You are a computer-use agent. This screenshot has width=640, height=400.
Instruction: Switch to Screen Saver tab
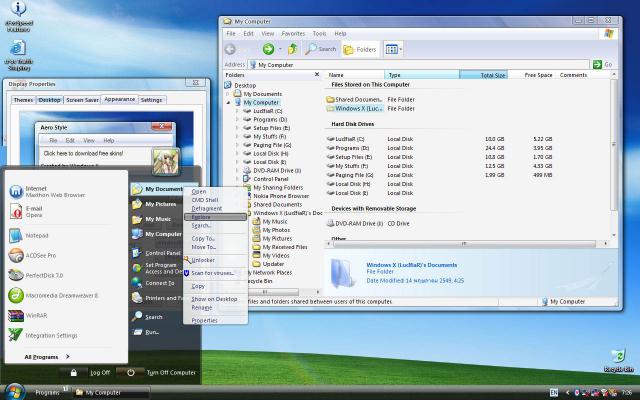click(82, 100)
